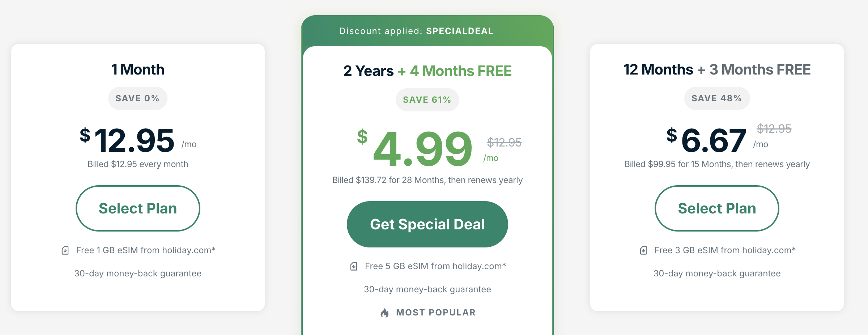This screenshot has width=868, height=335.
Task: Click the SAVE 48% badge
Action: [x=717, y=98]
